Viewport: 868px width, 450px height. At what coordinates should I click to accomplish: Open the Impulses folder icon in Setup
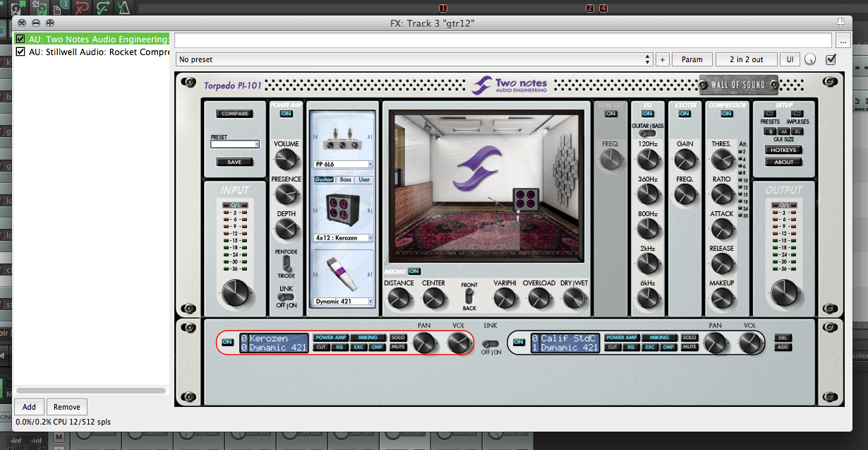pos(797,113)
